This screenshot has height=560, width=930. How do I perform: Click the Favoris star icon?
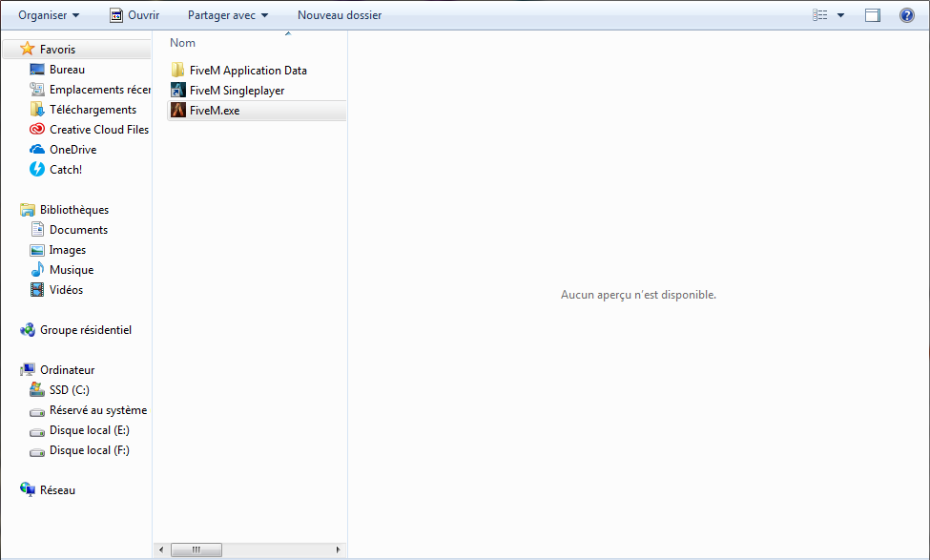pos(28,49)
